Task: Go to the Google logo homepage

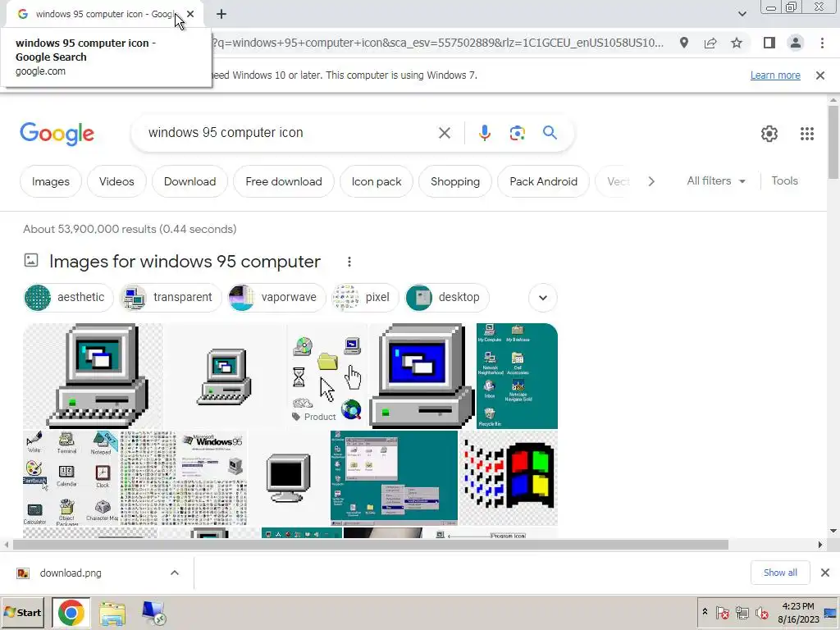Action: point(57,134)
